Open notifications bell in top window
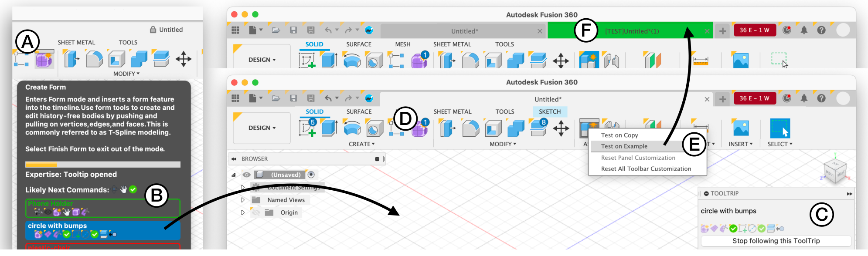This screenshot has width=868, height=256. tap(804, 30)
